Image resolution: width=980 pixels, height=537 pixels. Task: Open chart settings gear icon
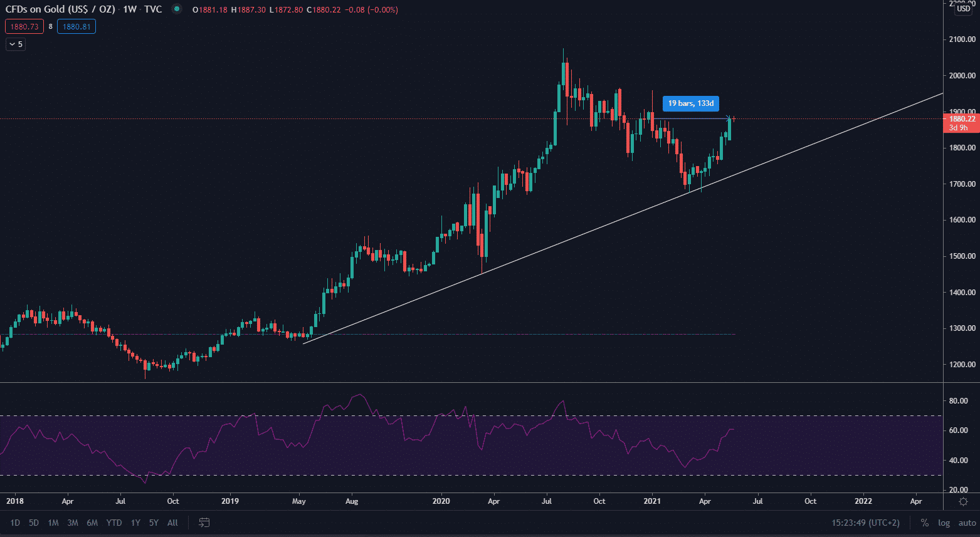[963, 501]
